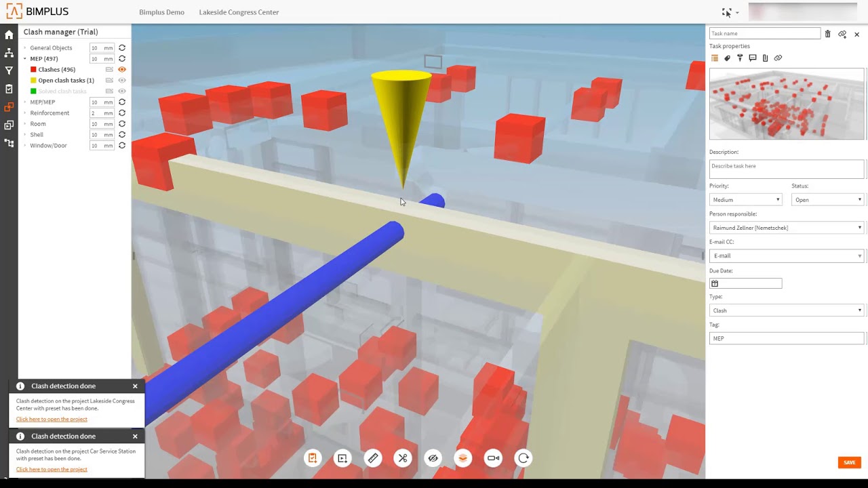The width and height of the screenshot is (868, 488).
Task: Toggle the hide objects eye tool
Action: (x=433, y=458)
